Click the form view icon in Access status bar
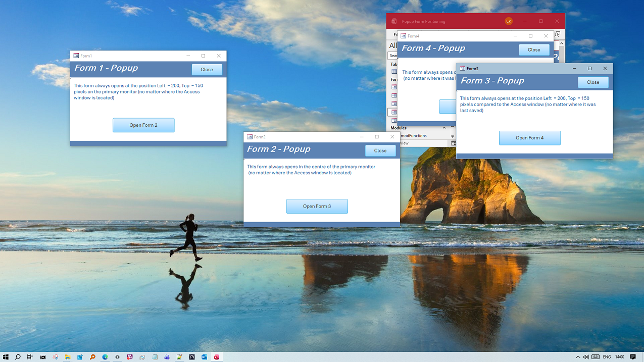This screenshot has height=362, width=644. [454, 143]
